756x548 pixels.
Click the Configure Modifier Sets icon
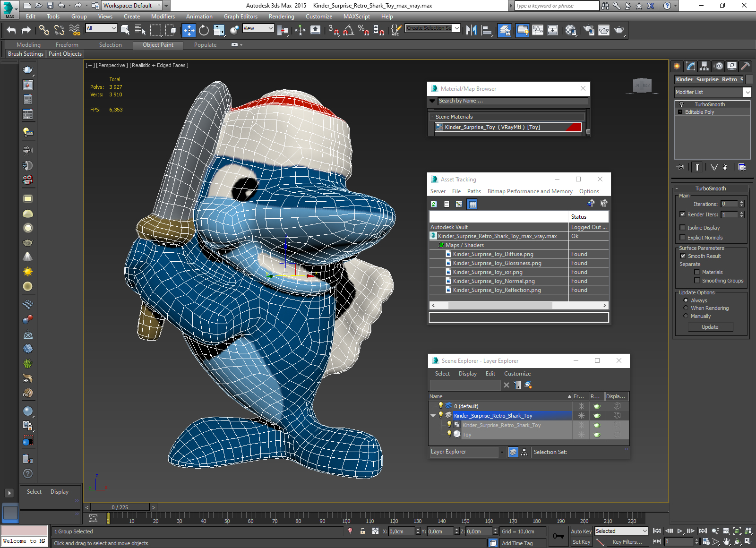tap(742, 167)
